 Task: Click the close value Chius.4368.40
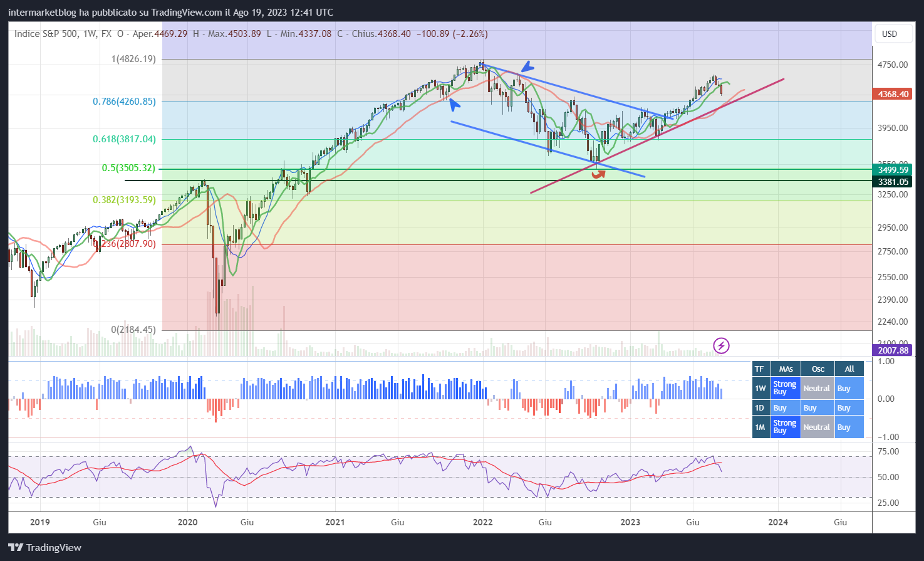(x=381, y=34)
